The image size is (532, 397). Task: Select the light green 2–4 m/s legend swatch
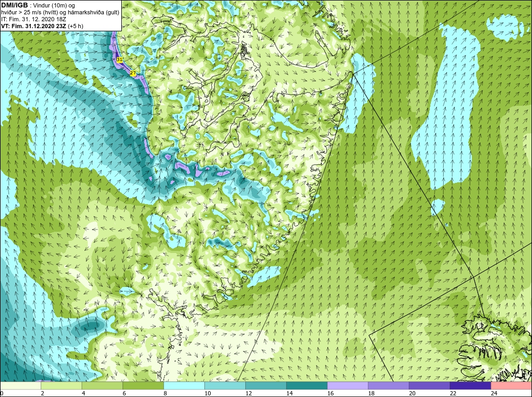pyautogui.click(x=61, y=385)
